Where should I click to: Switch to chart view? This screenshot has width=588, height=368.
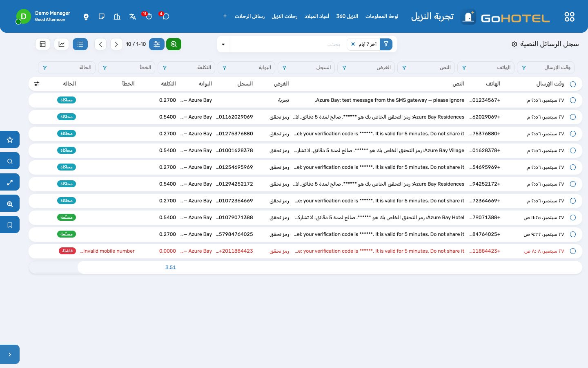61,44
